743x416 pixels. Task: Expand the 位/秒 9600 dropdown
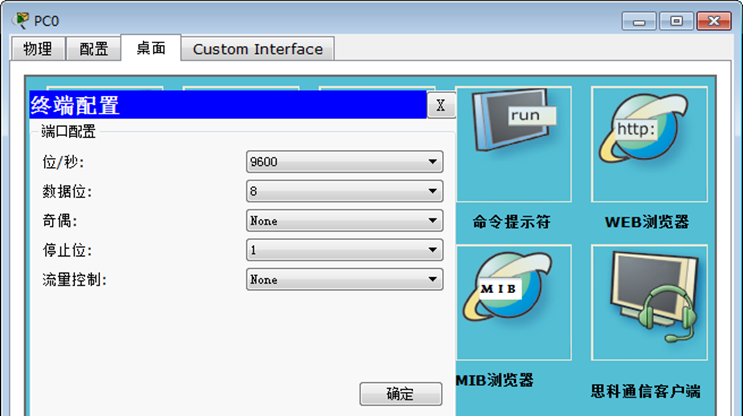pyautogui.click(x=344, y=162)
